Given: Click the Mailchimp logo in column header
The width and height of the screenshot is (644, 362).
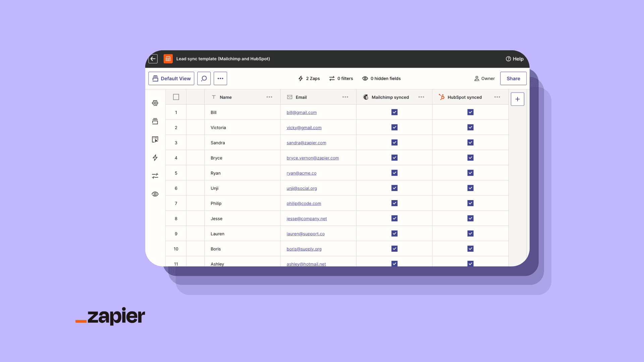Looking at the screenshot, I should click(366, 97).
